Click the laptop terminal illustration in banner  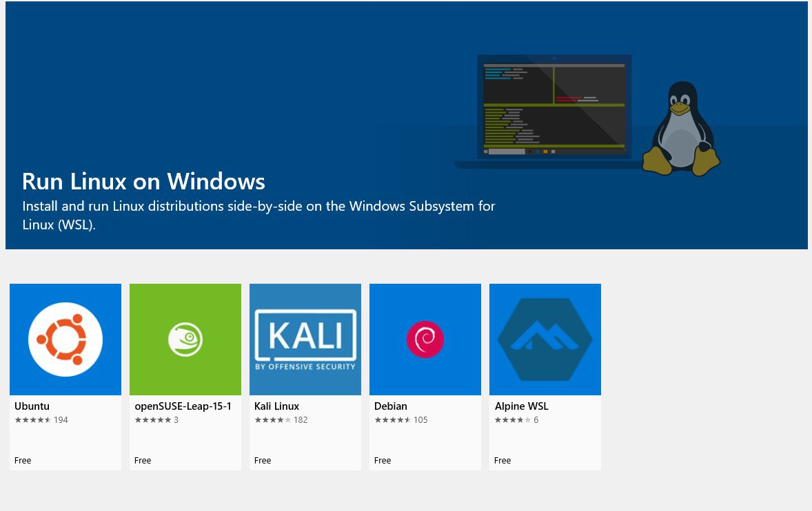tap(549, 111)
